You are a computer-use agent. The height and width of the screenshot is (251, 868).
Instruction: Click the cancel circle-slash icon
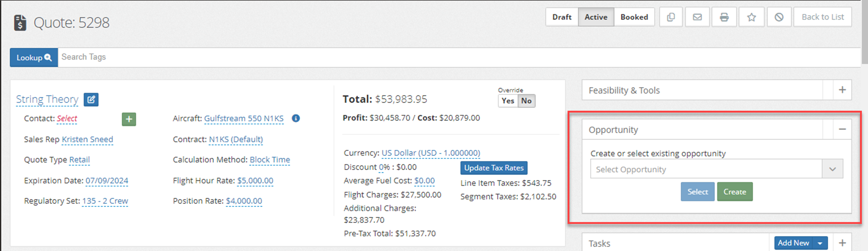pyautogui.click(x=779, y=17)
